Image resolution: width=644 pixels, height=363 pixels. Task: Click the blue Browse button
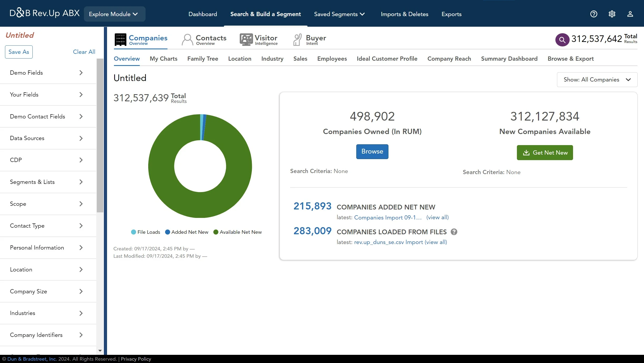point(372,152)
